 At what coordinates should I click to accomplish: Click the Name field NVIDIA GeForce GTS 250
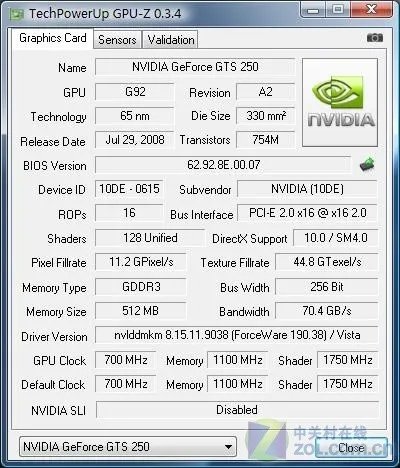point(195,67)
